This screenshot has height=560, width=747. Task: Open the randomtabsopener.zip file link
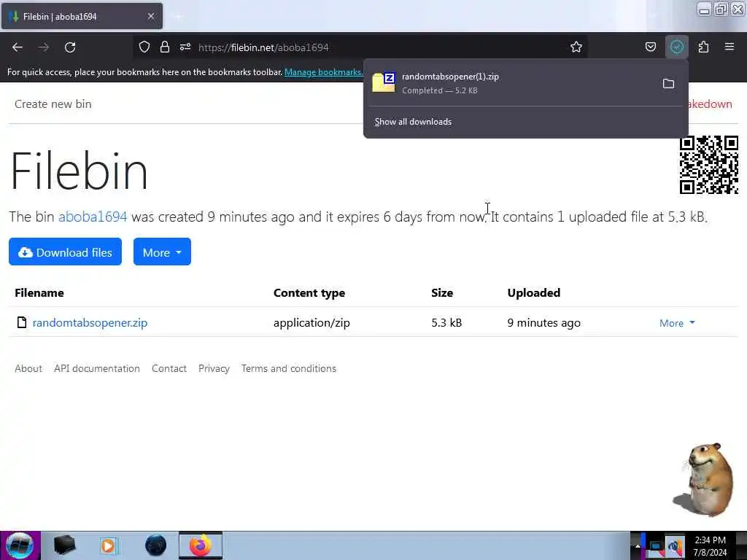click(x=90, y=322)
